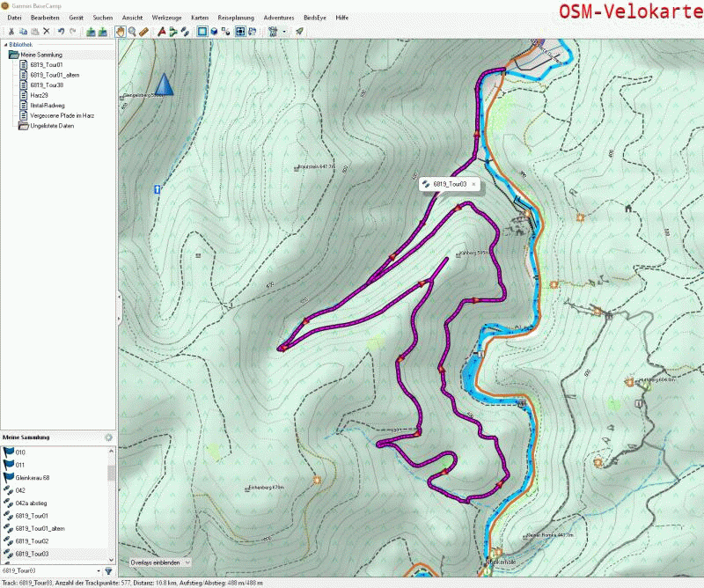Screen dimensions: 704x588
Task: Click the rocket Adventure toolbar icon
Action: point(299,32)
